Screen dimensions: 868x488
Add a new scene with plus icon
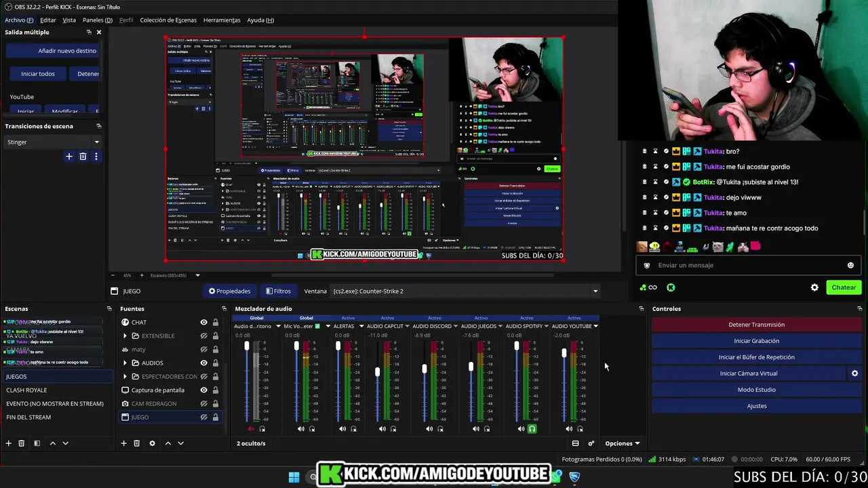tap(9, 443)
